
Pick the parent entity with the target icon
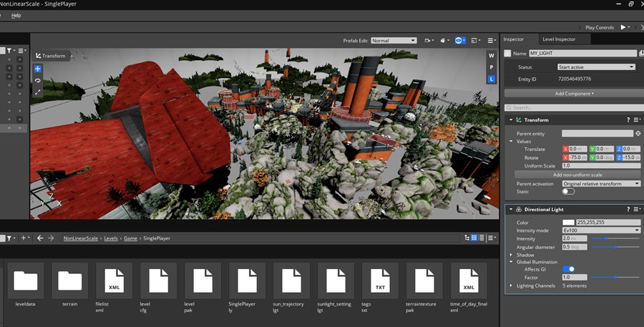638,134
